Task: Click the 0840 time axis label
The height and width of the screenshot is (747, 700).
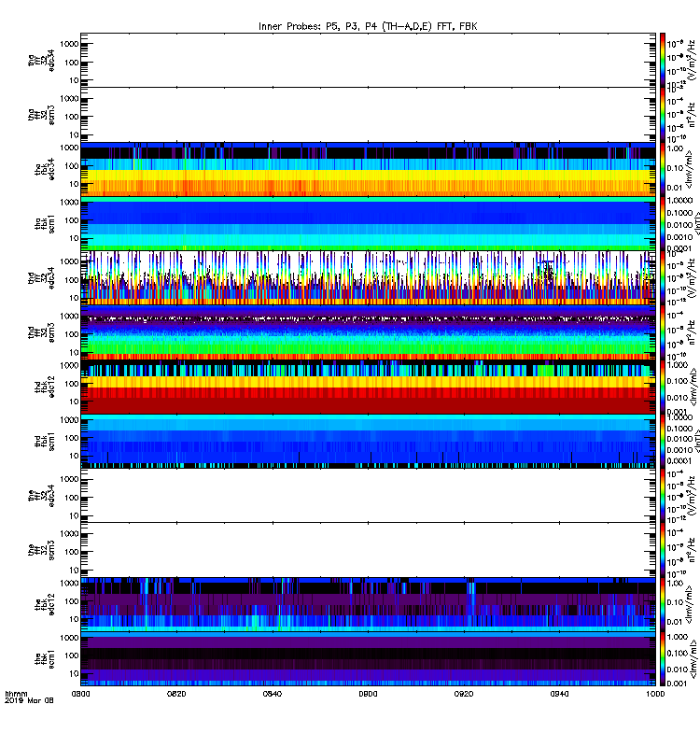Action: (273, 694)
